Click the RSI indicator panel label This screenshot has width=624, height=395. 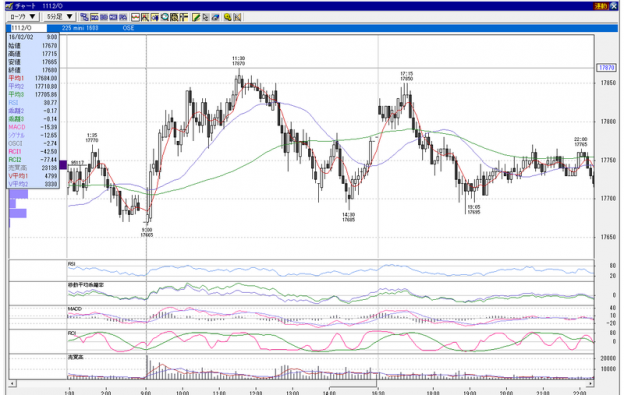(x=72, y=264)
